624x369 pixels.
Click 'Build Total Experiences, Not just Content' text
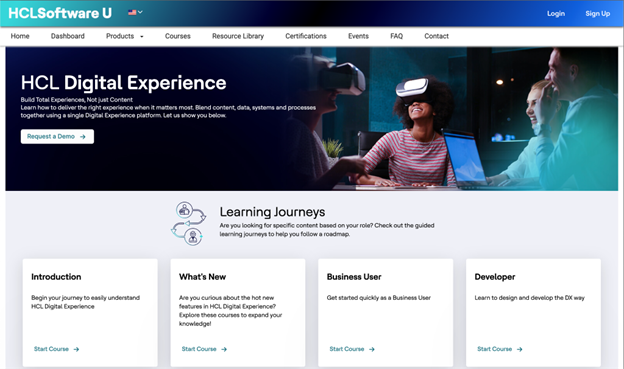point(76,100)
